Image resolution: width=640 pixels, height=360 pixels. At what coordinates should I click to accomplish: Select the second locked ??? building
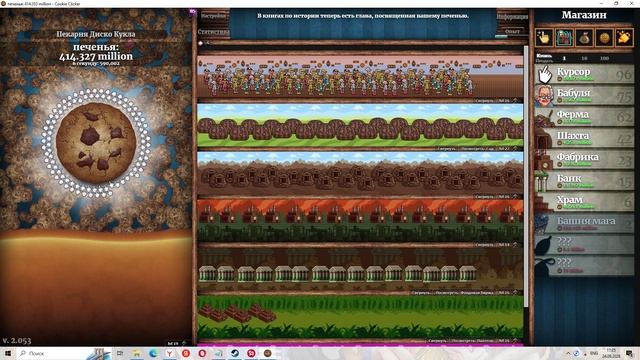[x=584, y=266]
